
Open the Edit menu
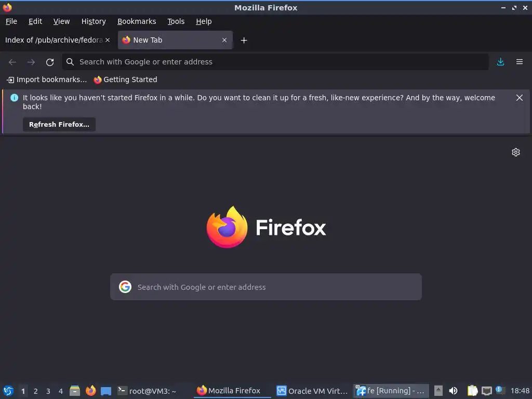click(x=35, y=21)
